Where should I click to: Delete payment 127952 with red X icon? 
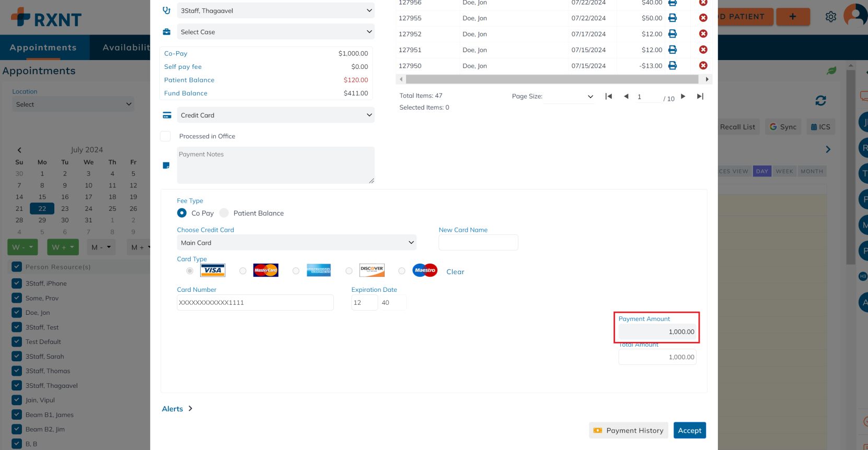(x=703, y=34)
